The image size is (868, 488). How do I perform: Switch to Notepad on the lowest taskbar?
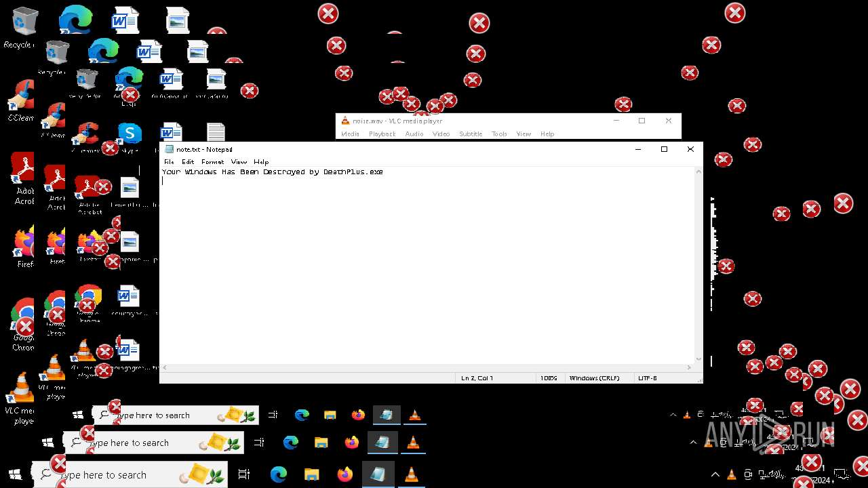377,474
